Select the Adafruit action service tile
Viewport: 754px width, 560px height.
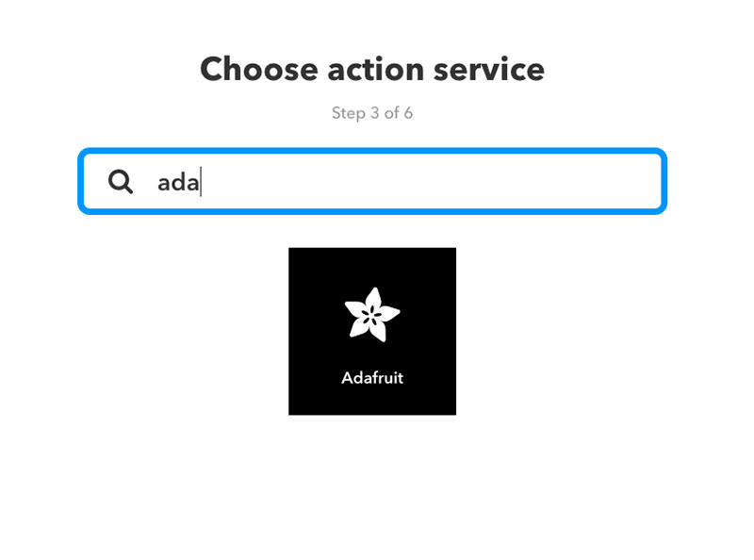tap(372, 331)
